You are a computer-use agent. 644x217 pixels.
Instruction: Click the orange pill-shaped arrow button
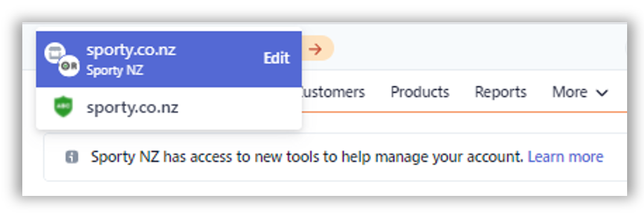point(318,48)
